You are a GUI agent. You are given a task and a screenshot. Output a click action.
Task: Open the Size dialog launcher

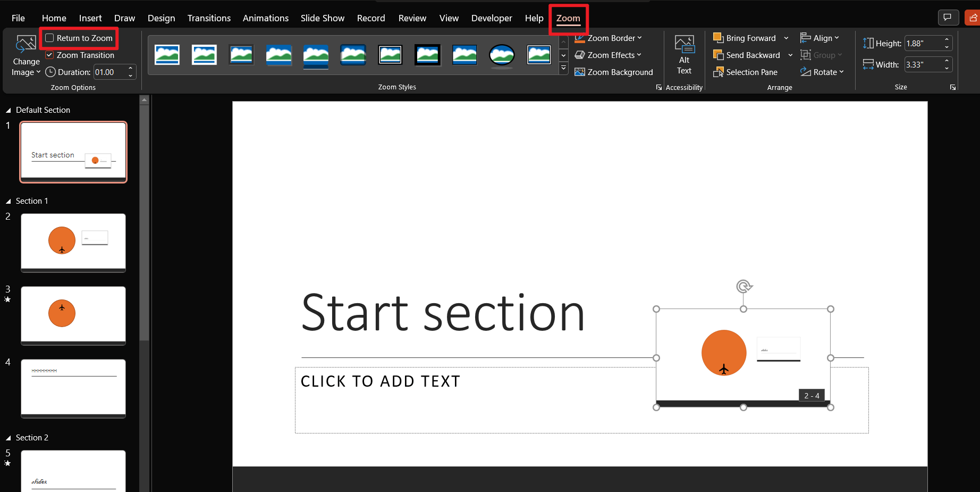tap(953, 87)
